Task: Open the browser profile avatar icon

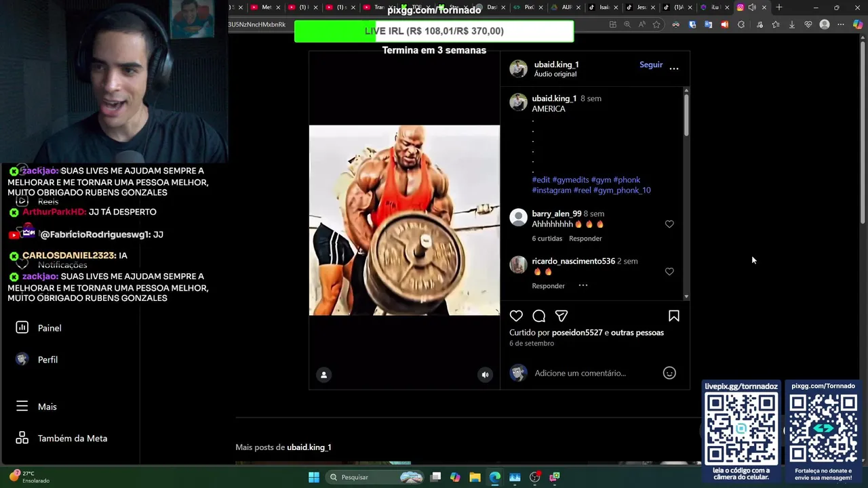Action: 825,24
